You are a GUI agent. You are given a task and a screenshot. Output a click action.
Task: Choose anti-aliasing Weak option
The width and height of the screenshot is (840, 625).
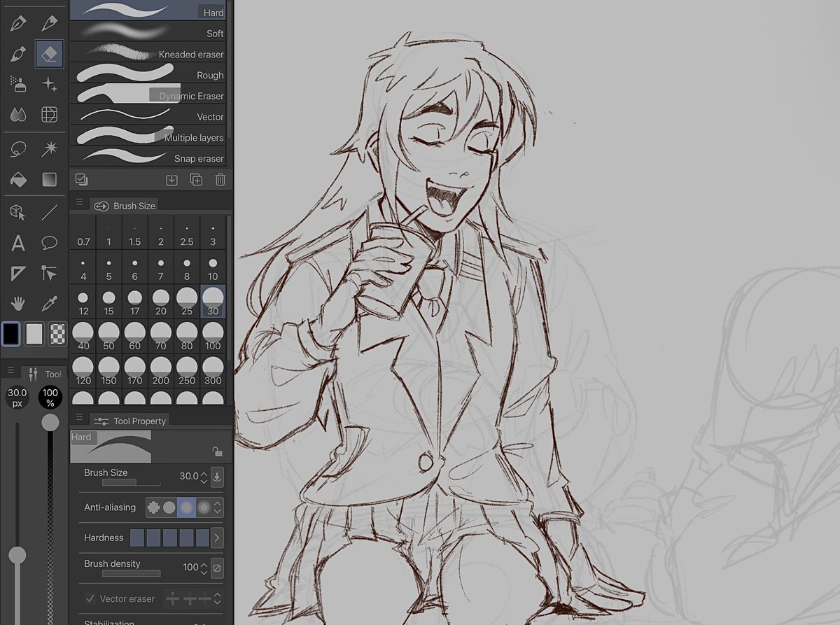169,507
